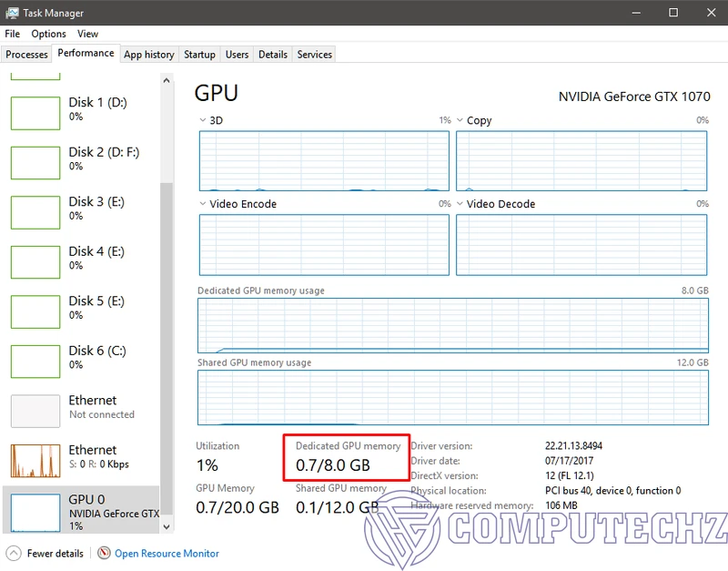Viewport: 728px width, 571px height.
Task: Click the 106 MB reserved memory value
Action: pyautogui.click(x=561, y=505)
